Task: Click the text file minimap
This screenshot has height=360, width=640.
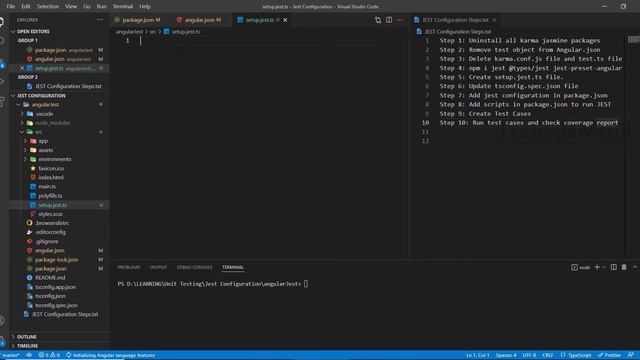Action: [x=633, y=40]
